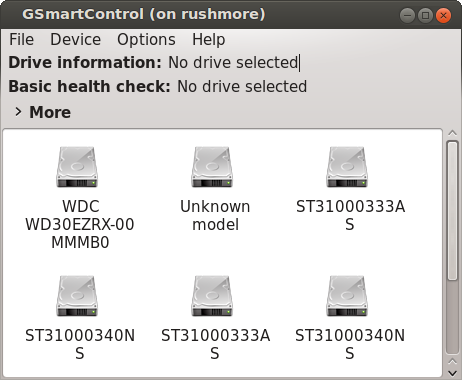462x380 pixels.
Task: Select the bottom-left ST31000340NS drive icon
Action: click(x=77, y=296)
